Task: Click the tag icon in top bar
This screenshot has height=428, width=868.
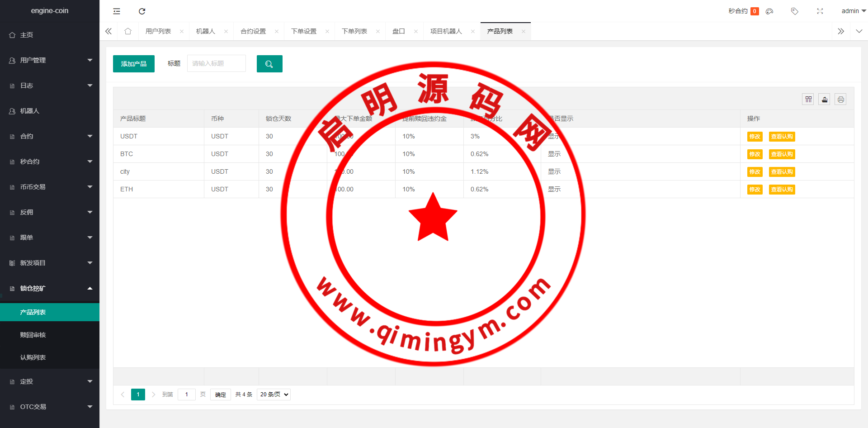Action: click(794, 11)
